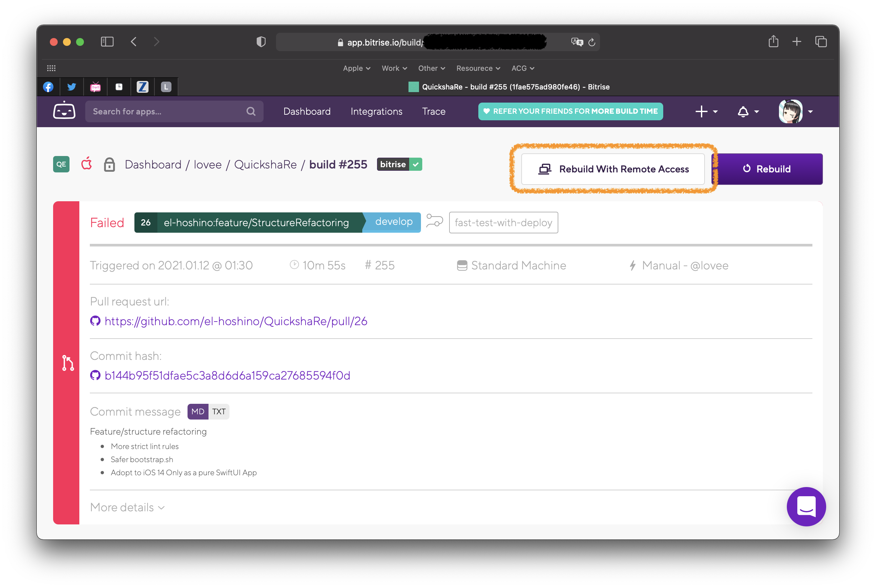
Task: Click the search magnifier icon
Action: [251, 111]
